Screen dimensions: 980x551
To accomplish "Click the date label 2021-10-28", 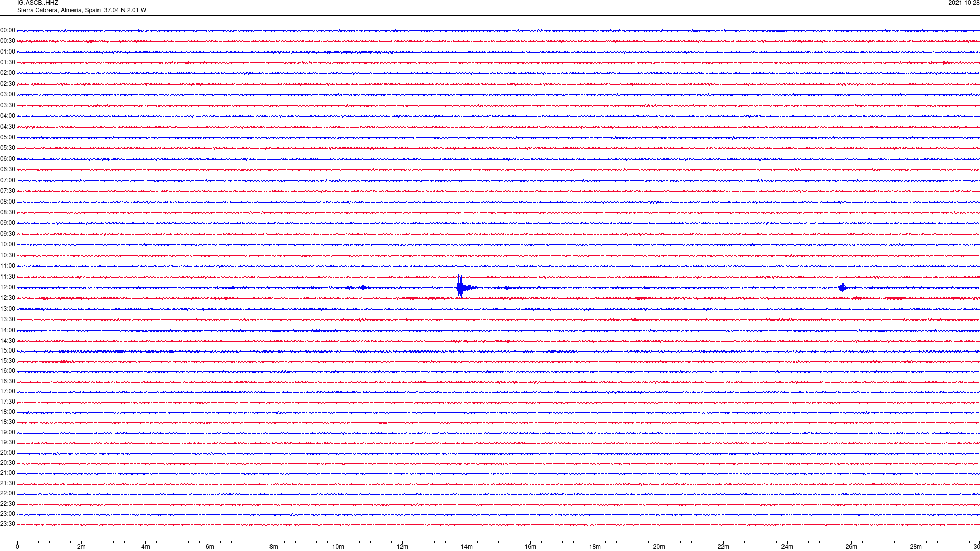I will click(x=964, y=3).
